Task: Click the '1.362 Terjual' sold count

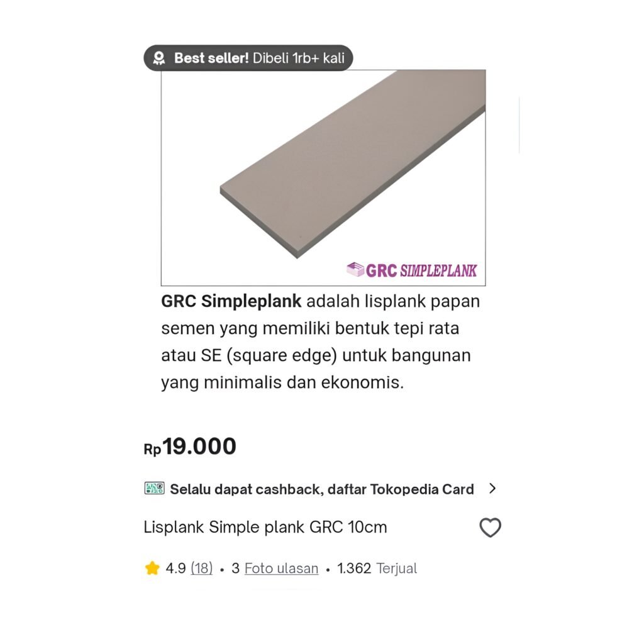Action: coord(377,569)
